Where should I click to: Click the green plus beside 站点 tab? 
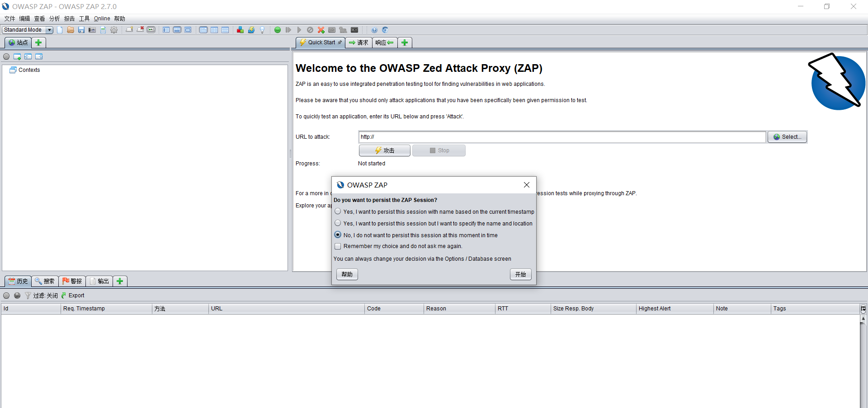[38, 42]
